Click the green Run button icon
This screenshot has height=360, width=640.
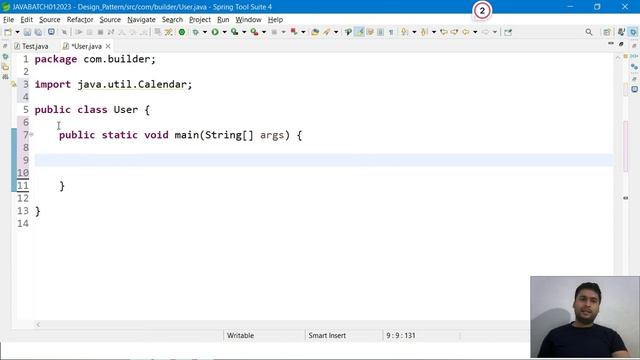215,32
